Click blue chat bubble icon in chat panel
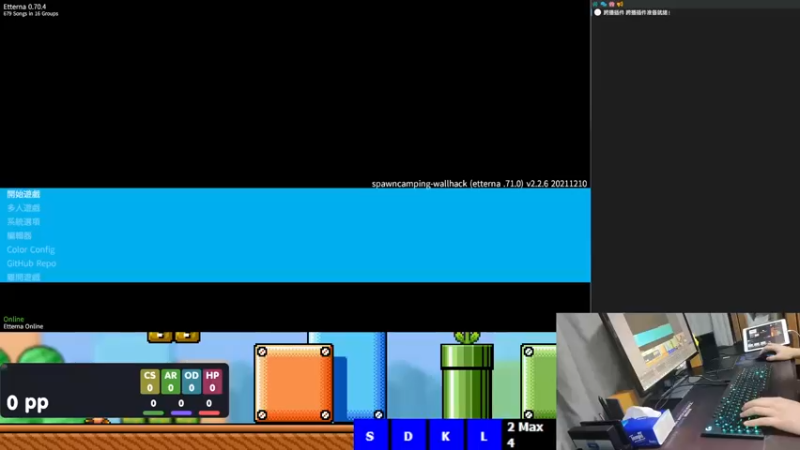The image size is (800, 450). (604, 4)
